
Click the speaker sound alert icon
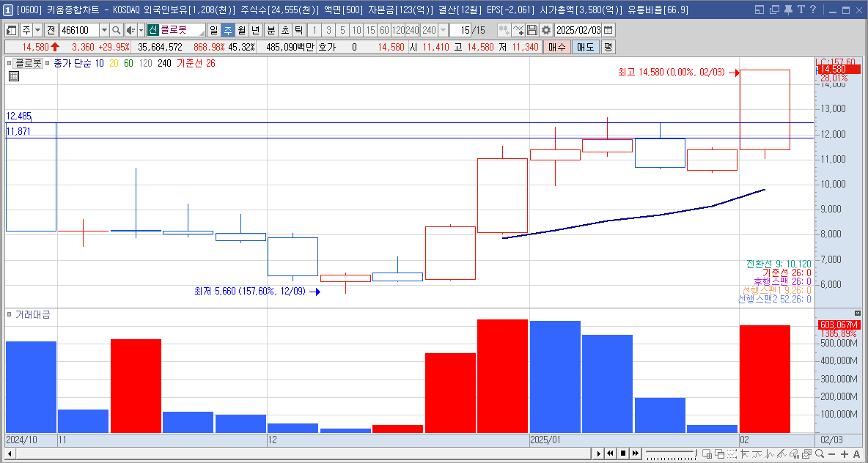click(130, 30)
